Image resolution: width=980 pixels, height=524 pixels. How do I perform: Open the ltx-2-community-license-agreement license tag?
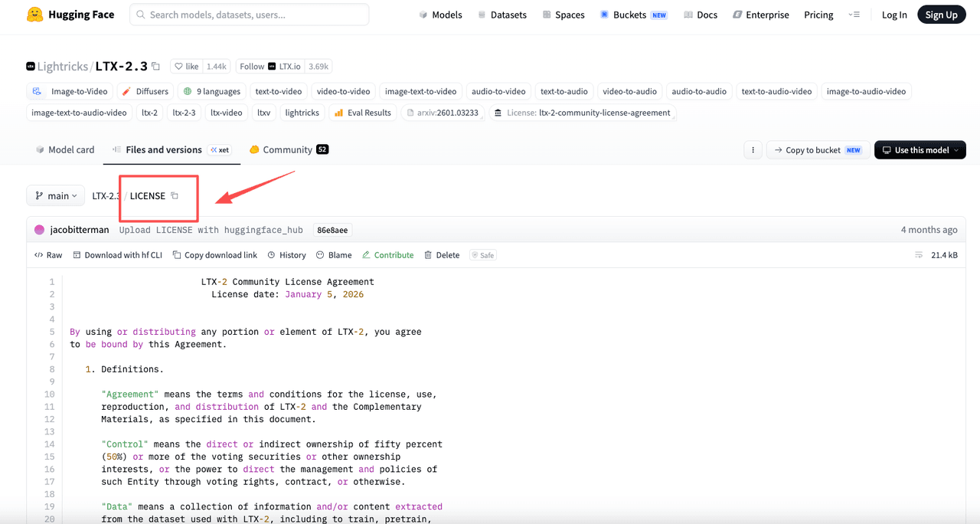[583, 113]
